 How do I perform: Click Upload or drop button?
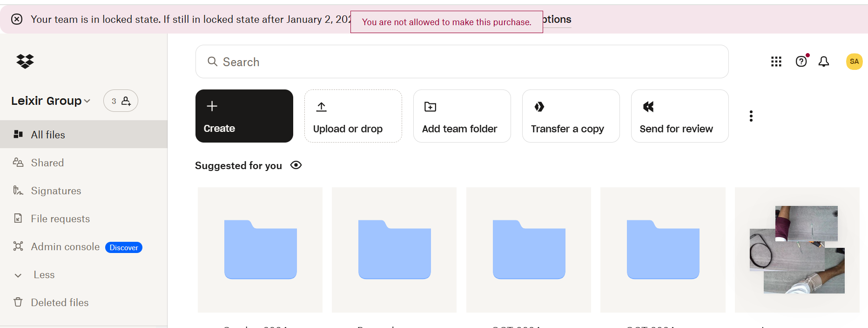(353, 116)
